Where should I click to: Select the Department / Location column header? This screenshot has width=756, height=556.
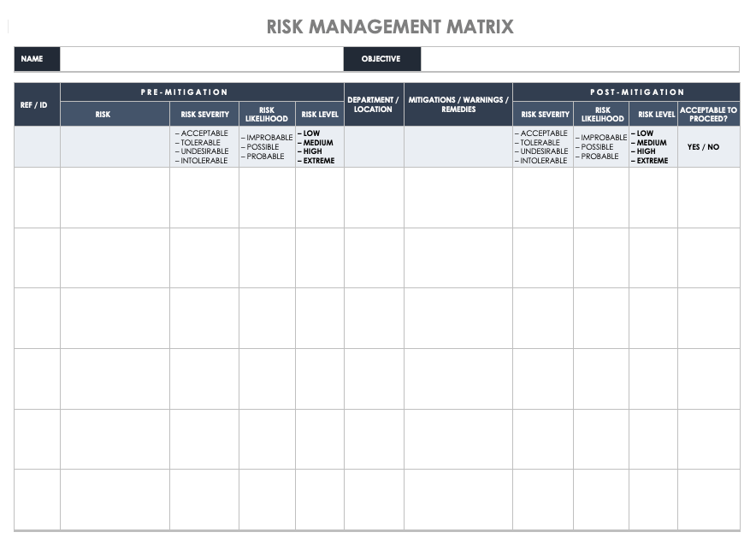click(x=374, y=104)
